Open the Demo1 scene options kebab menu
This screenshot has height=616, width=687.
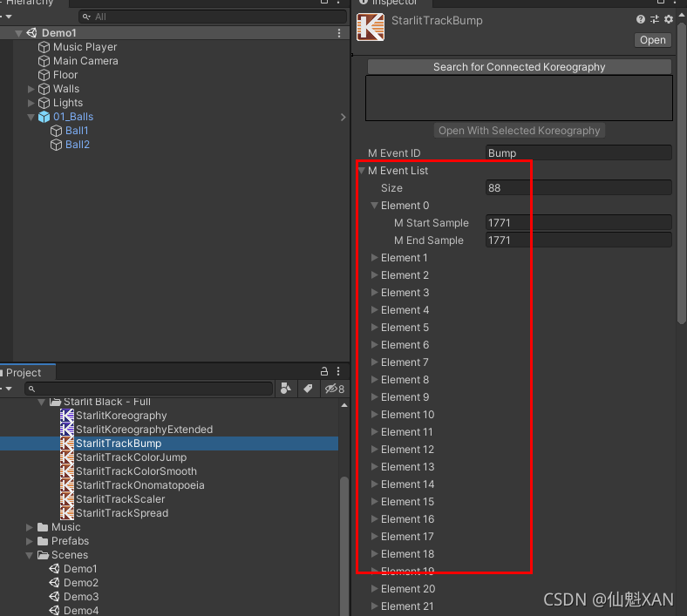point(339,33)
